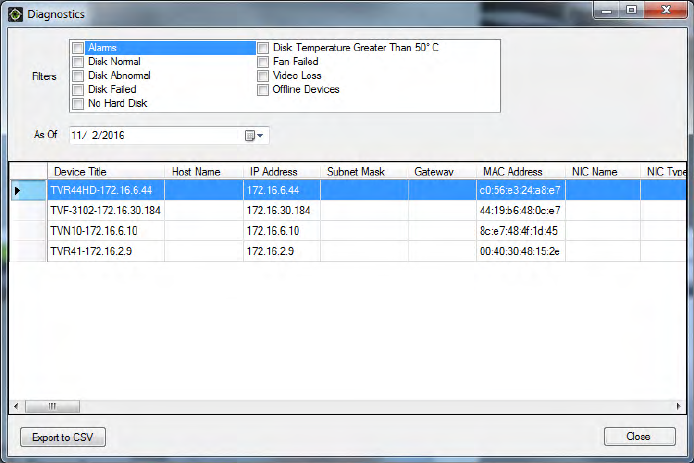694x463 pixels.
Task: Close window with title bar X
Action: click(x=666, y=10)
